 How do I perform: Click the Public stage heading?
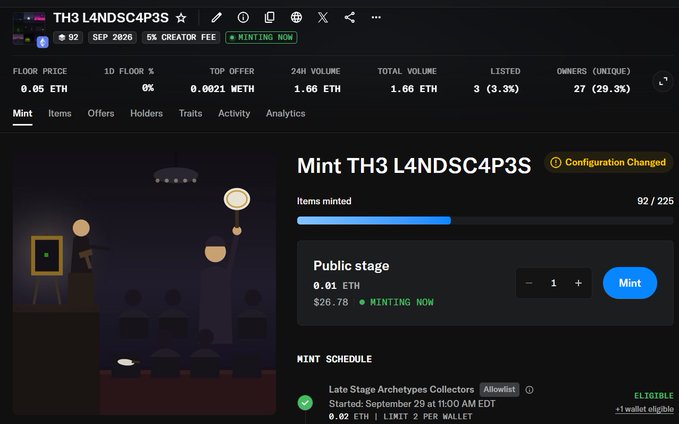(x=351, y=265)
